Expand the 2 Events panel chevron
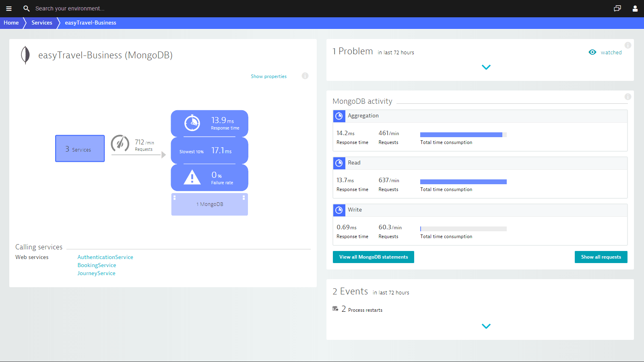Image resolution: width=644 pixels, height=362 pixels. 486,326
